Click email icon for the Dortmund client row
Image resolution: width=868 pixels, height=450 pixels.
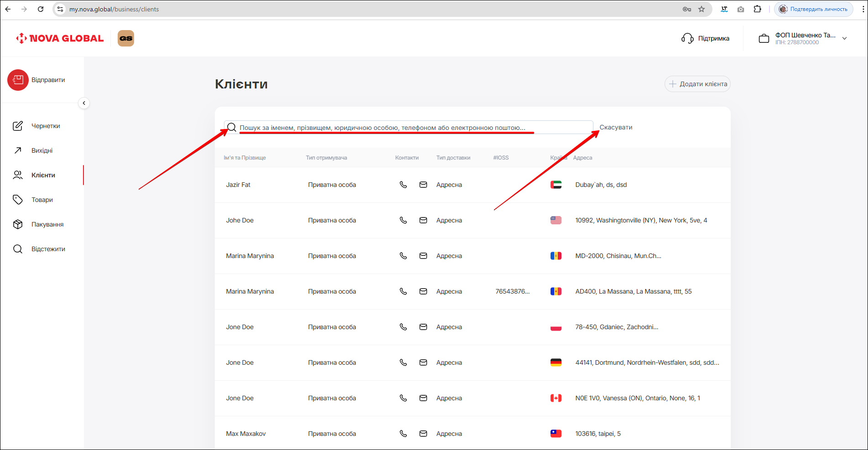[423, 362]
